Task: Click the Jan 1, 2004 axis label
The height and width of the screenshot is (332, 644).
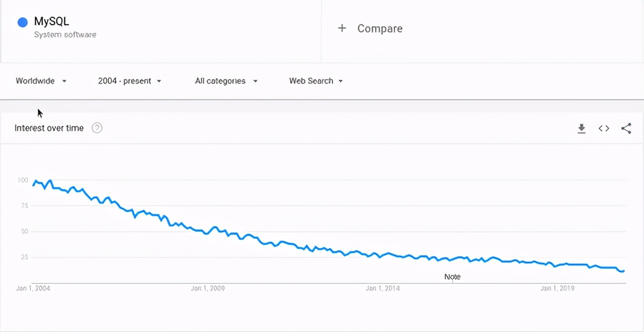Action: point(33,288)
